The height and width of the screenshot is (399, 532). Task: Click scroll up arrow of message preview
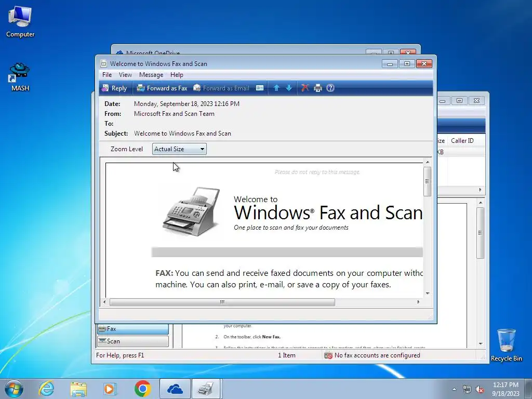pos(428,163)
